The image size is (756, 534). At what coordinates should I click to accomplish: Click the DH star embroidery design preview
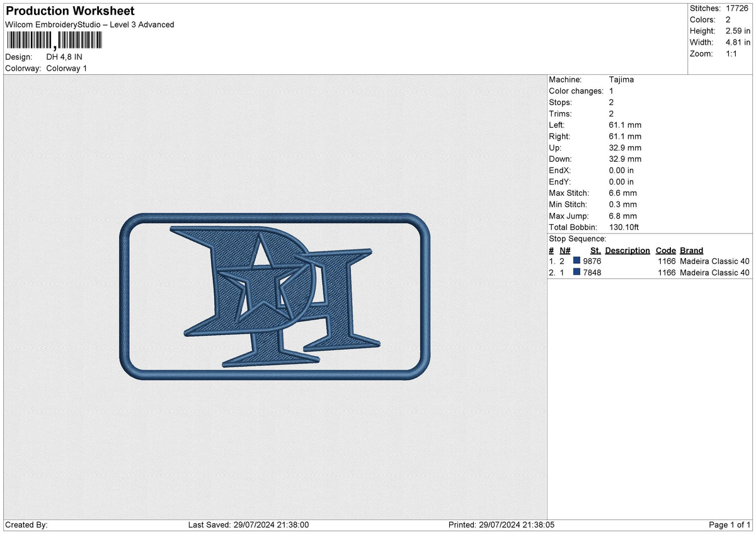[x=275, y=297]
